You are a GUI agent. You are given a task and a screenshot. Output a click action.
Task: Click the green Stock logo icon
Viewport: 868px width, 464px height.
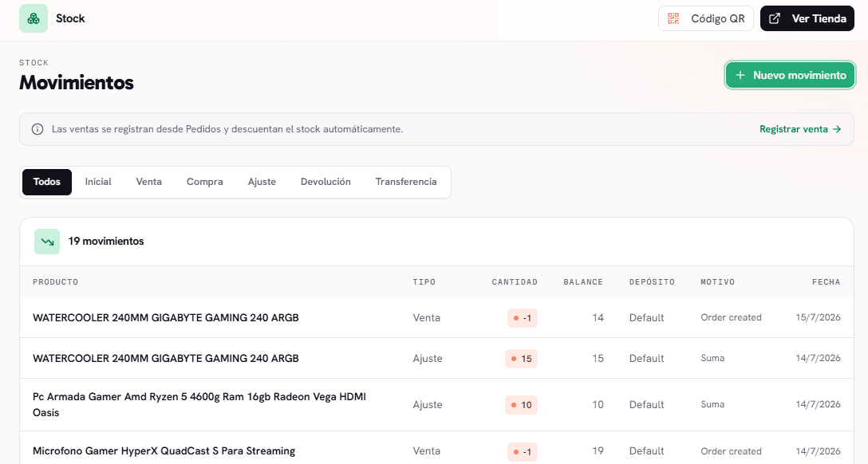[x=34, y=18]
